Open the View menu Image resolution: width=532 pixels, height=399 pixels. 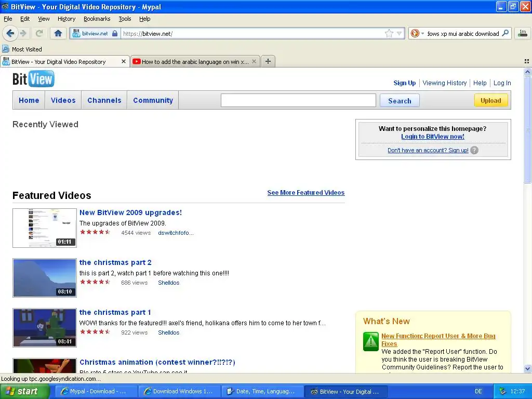click(44, 19)
